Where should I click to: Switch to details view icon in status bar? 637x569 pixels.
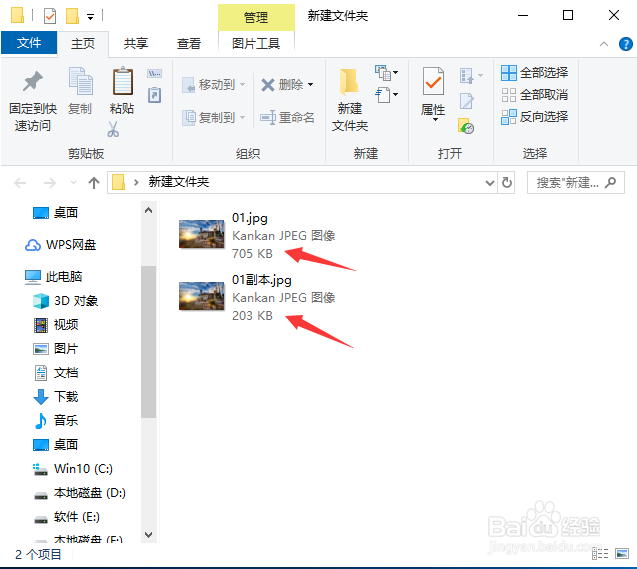click(x=600, y=553)
